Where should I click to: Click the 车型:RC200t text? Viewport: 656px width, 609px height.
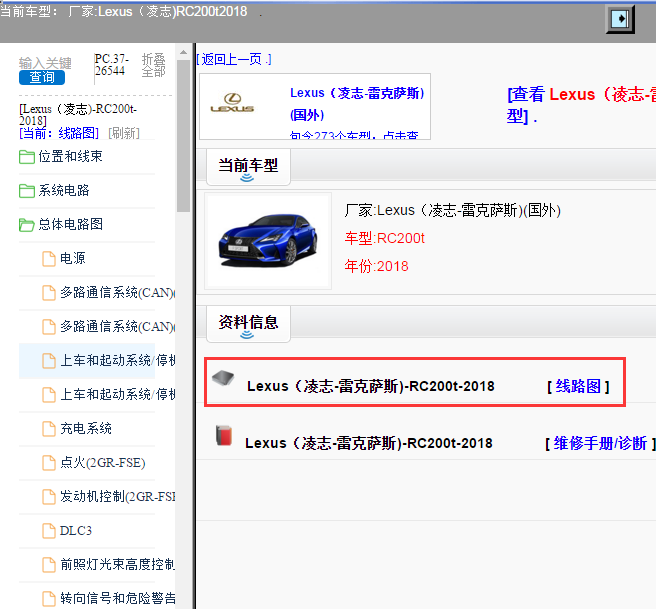[384, 238]
